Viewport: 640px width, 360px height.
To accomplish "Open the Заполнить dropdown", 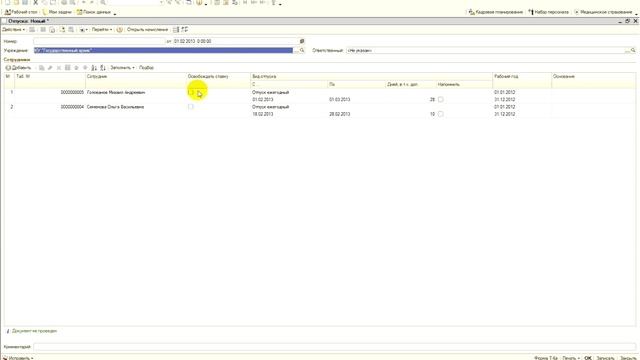I will (x=122, y=68).
